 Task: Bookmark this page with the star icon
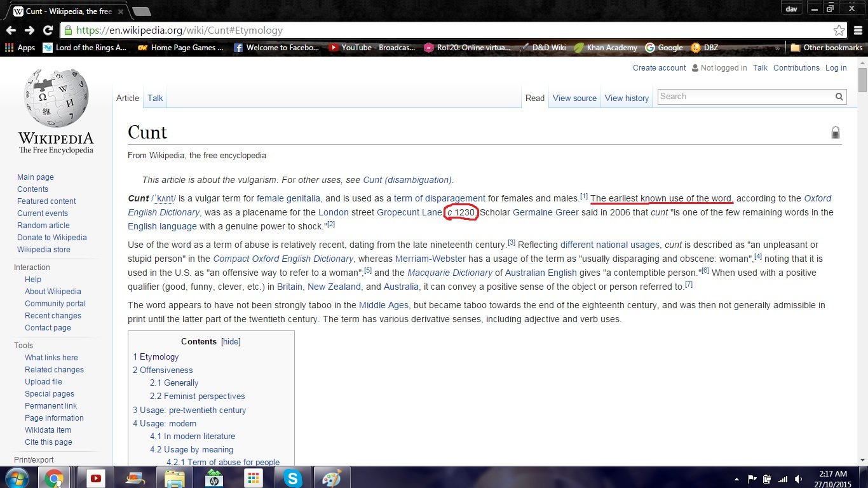839,30
